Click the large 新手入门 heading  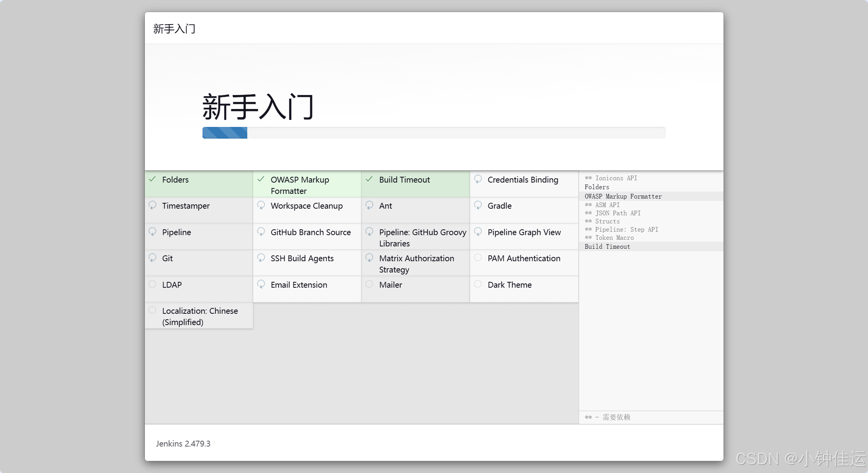(x=258, y=107)
